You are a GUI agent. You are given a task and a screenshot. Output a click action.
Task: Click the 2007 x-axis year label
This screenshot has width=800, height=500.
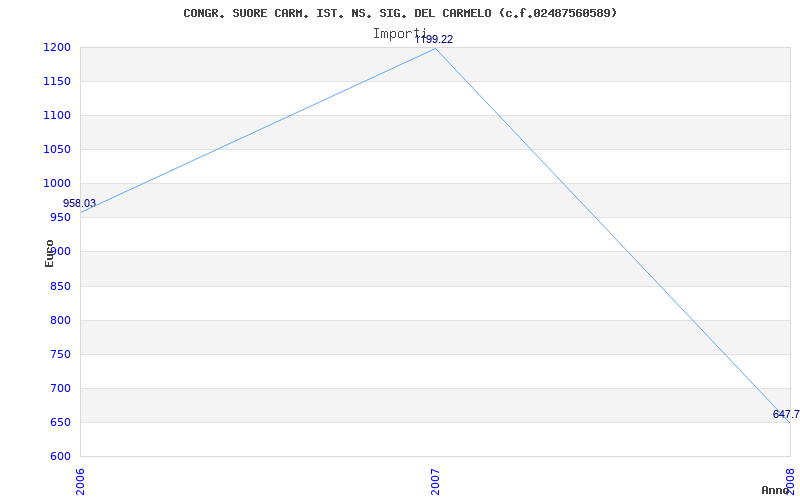point(435,482)
